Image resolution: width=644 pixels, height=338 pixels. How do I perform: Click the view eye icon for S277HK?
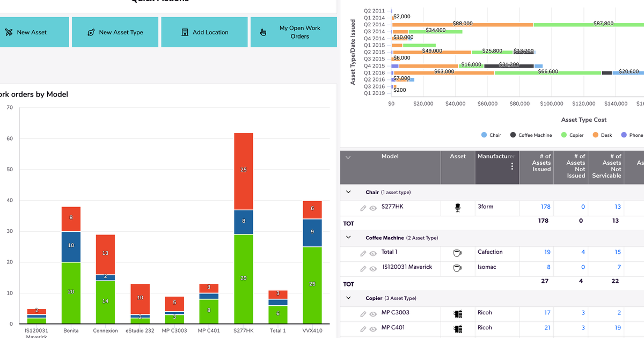coord(373,208)
